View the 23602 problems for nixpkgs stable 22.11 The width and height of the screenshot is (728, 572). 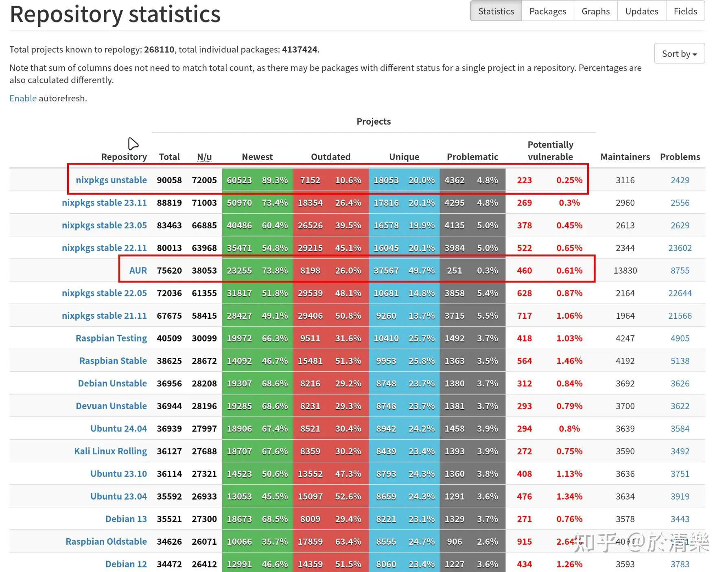[680, 248]
